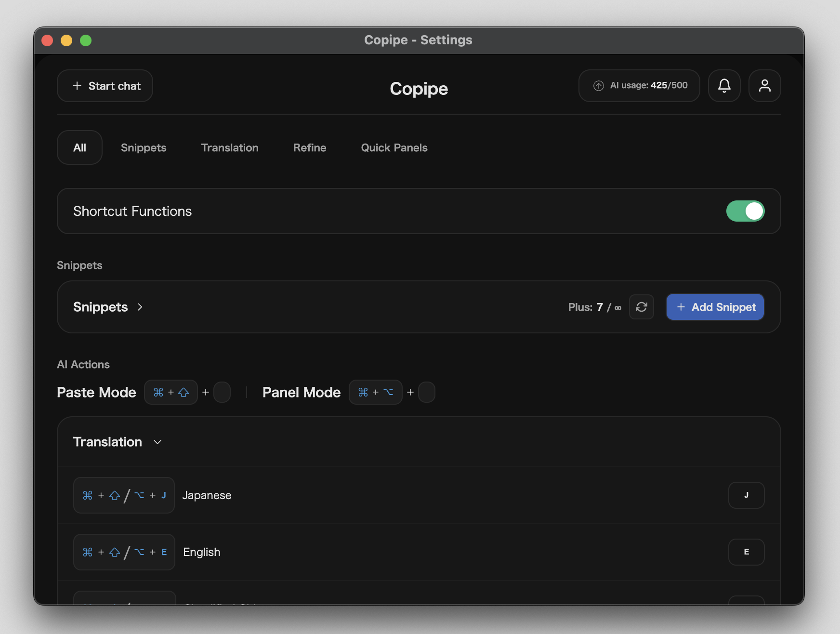Click the Start chat button
This screenshot has width=840, height=634.
click(105, 86)
